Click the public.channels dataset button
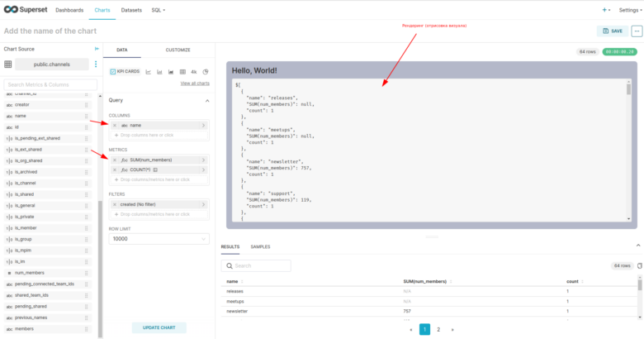This screenshot has width=644, height=339. [52, 64]
